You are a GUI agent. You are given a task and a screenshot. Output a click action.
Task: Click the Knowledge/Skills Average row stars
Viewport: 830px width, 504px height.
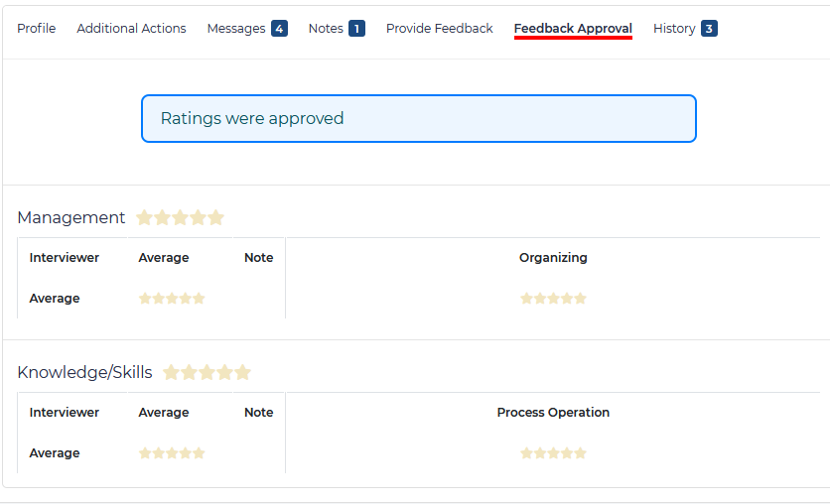tap(172, 453)
